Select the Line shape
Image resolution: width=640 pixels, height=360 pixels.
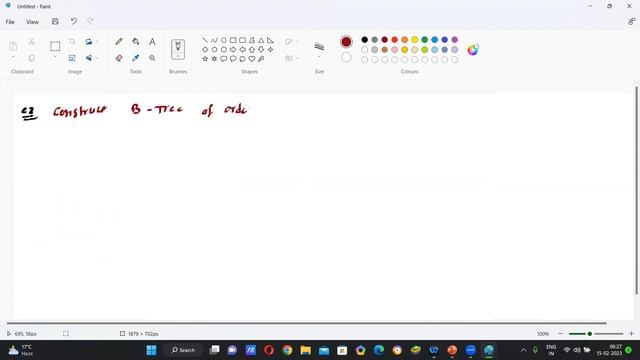pos(205,40)
